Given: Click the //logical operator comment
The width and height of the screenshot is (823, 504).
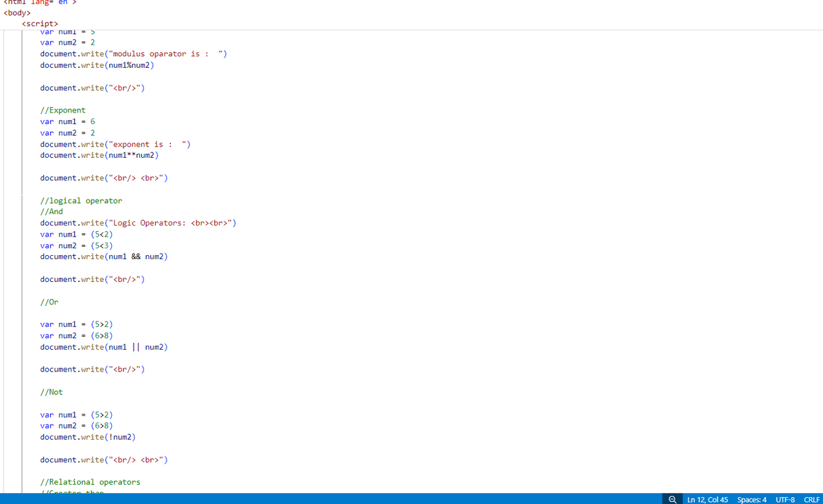Looking at the screenshot, I should pos(81,200).
